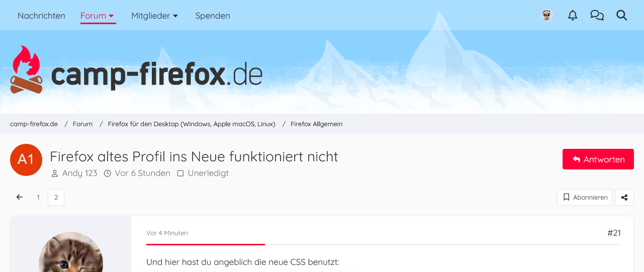Click the share icon button
644x272 pixels.
(624, 198)
